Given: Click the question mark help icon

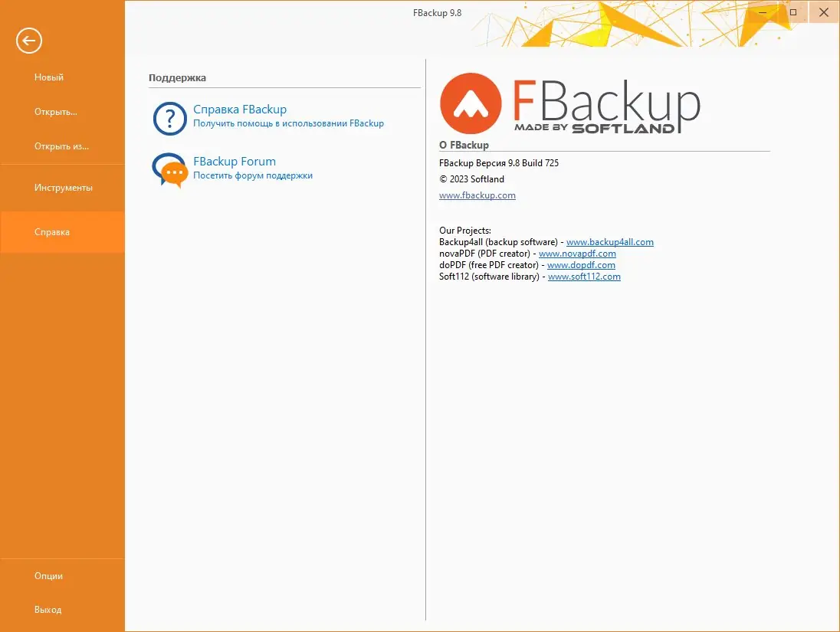Looking at the screenshot, I should pyautogui.click(x=170, y=119).
